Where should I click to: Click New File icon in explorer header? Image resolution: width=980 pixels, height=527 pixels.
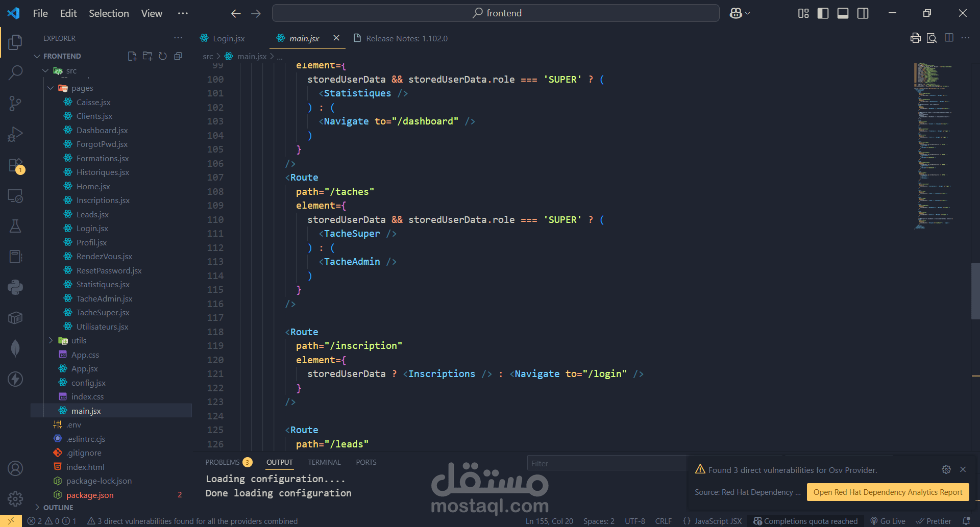132,56
